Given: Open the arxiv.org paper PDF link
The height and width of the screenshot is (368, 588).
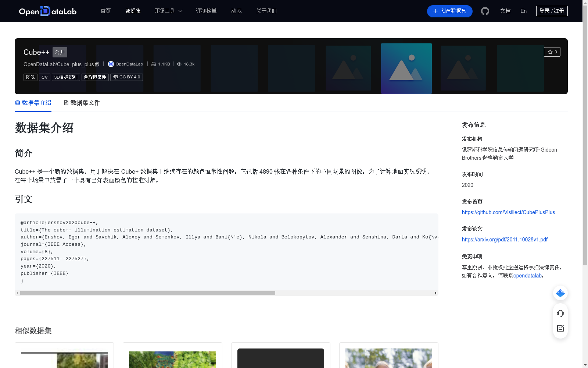Looking at the screenshot, I should [x=505, y=240].
